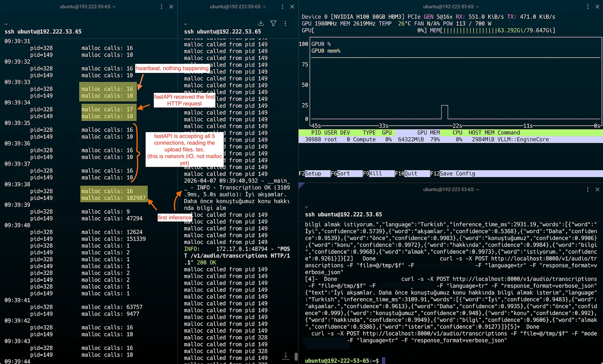Click ssh command line in the bottom-right pane
The width and height of the screenshot is (603, 364).
(343, 214)
